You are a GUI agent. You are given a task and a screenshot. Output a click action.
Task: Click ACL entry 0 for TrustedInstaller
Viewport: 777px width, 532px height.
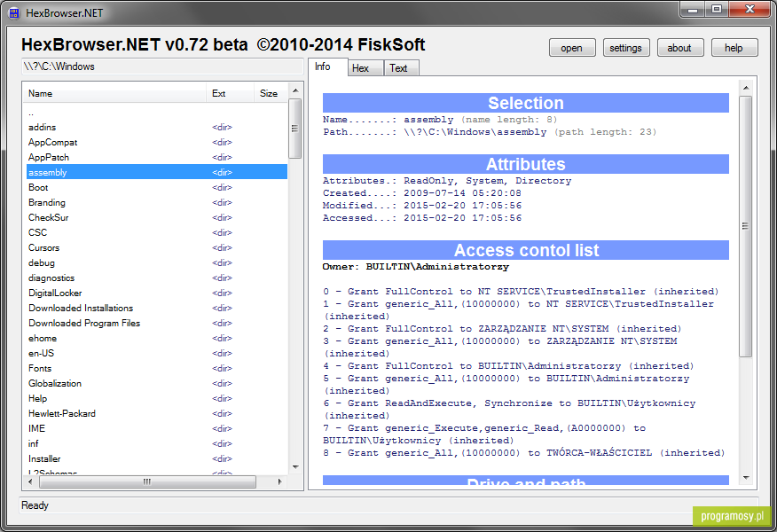click(521, 292)
